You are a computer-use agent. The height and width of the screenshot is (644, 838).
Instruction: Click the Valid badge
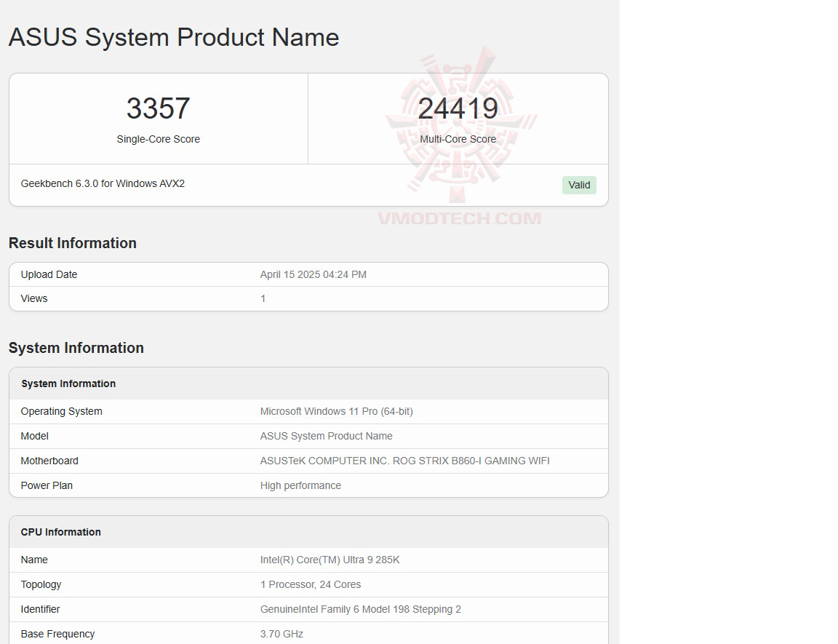(578, 185)
